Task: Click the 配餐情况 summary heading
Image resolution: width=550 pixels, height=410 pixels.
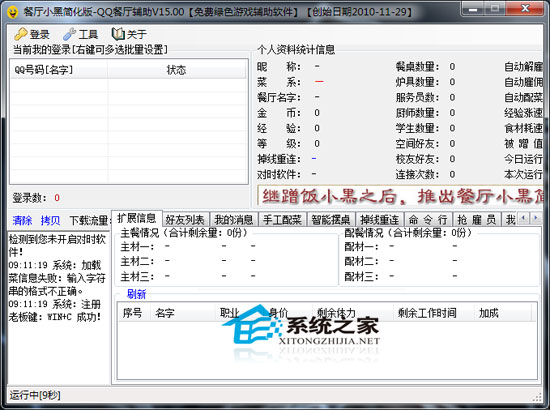Action: click(x=408, y=233)
